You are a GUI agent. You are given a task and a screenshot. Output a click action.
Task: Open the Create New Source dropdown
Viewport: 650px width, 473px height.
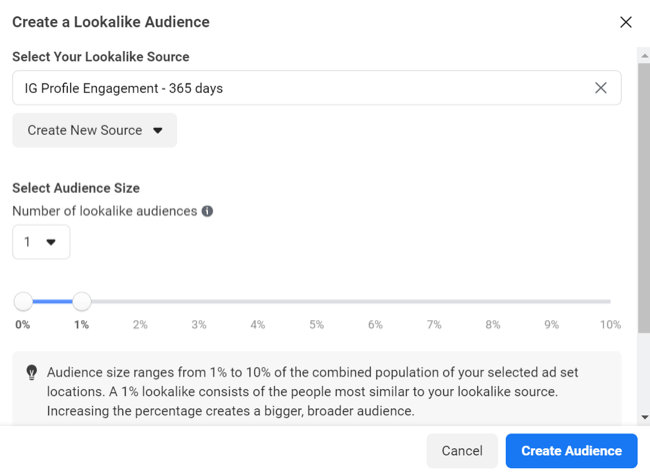click(95, 130)
